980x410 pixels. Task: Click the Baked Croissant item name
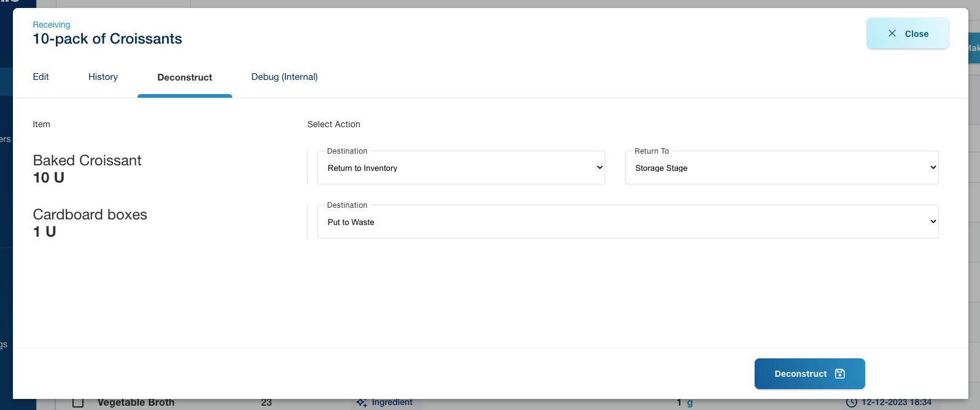[x=87, y=160]
